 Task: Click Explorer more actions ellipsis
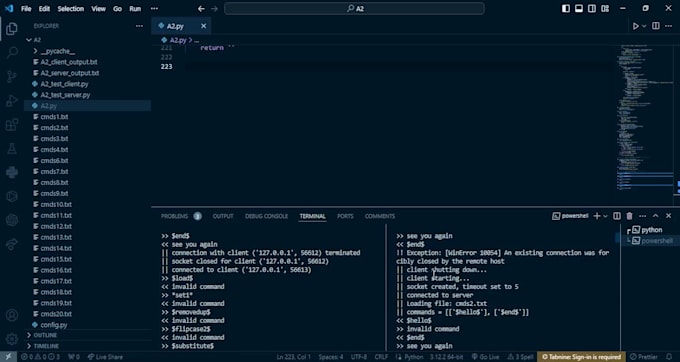[x=139, y=26]
